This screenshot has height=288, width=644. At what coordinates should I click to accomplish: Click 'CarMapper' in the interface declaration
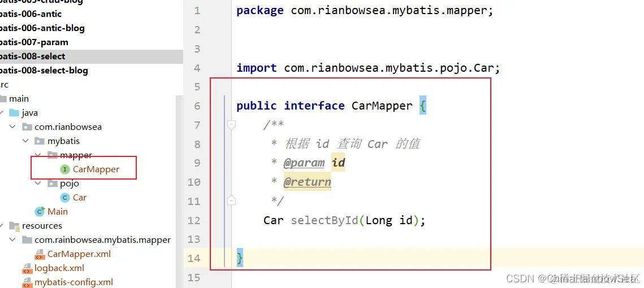coord(382,106)
